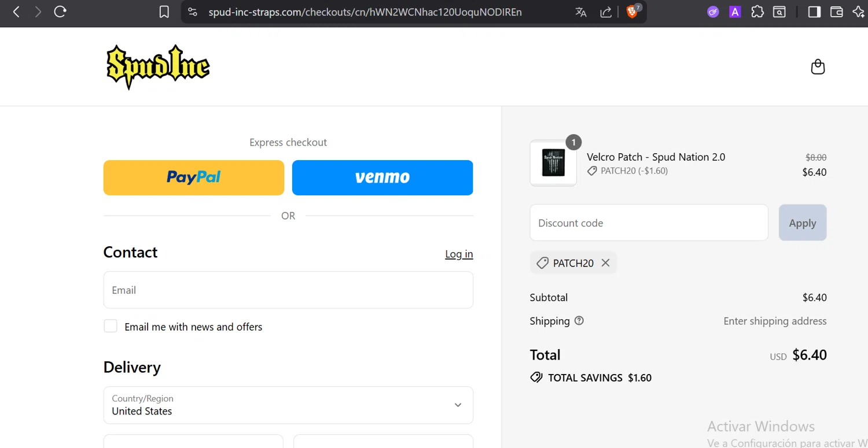
Task: Open the Brave Wallet icon
Action: click(x=836, y=12)
